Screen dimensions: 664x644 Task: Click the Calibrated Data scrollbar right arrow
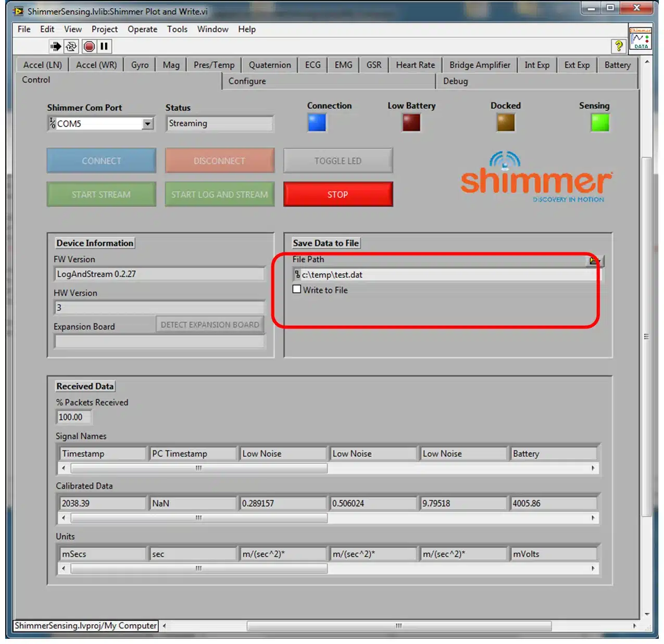coord(593,518)
